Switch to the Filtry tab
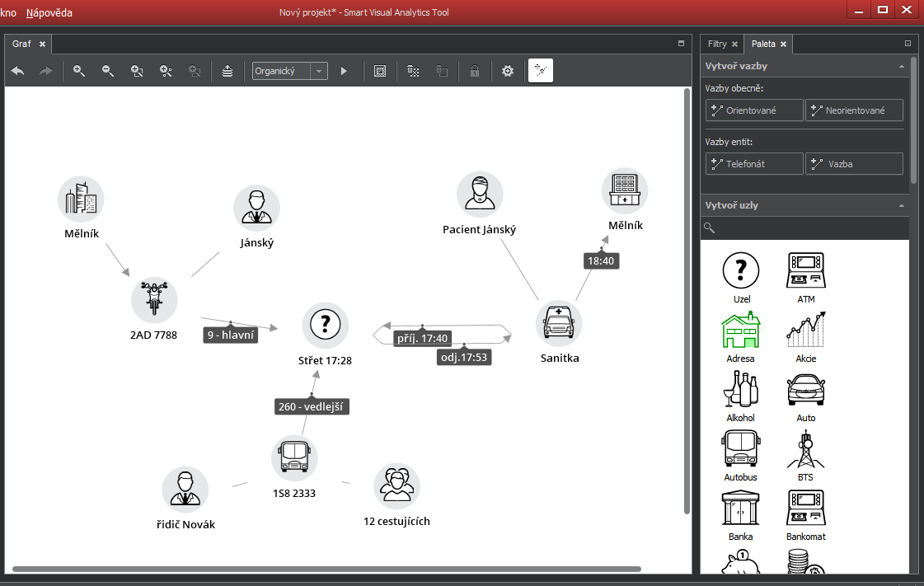924x586 pixels. coord(717,44)
